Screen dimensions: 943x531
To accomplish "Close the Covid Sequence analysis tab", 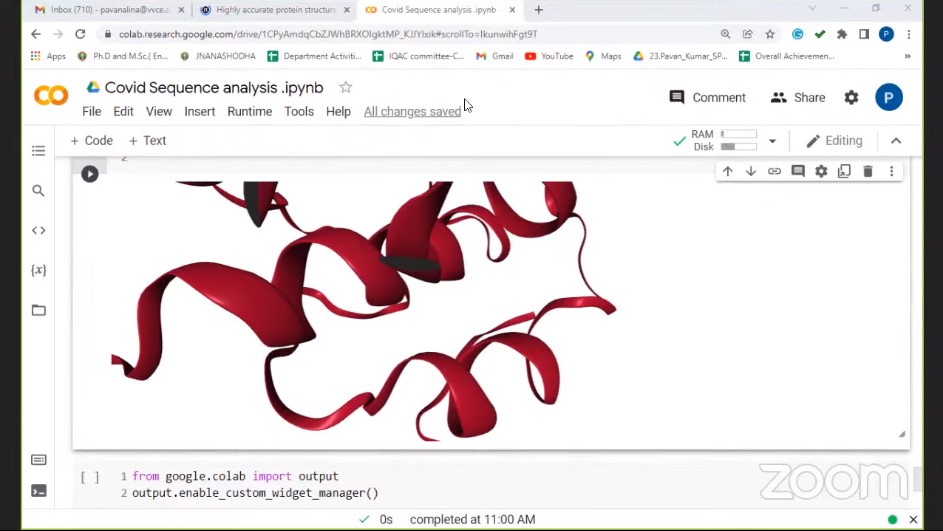I will pos(512,10).
